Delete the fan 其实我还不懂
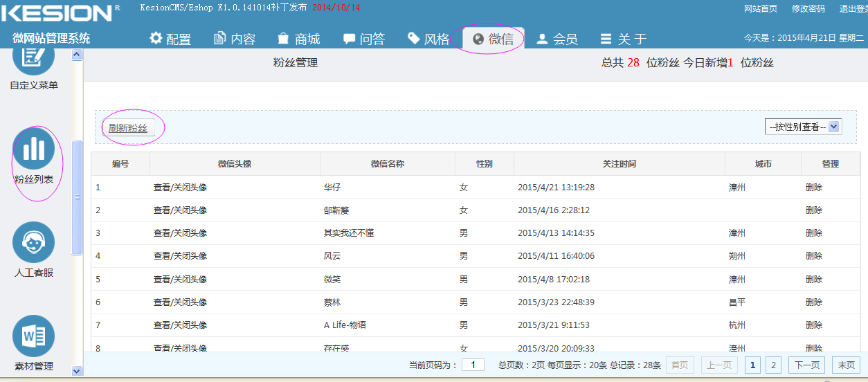The image size is (868, 382). 814,233
